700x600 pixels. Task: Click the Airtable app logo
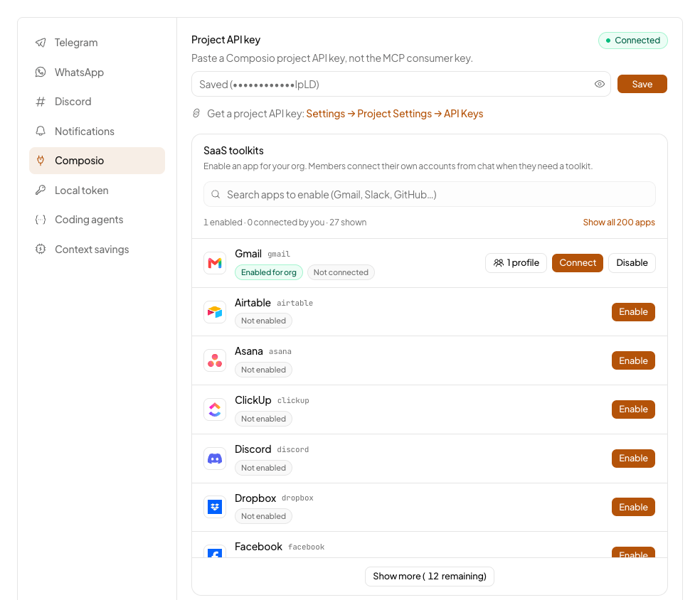[x=215, y=312]
